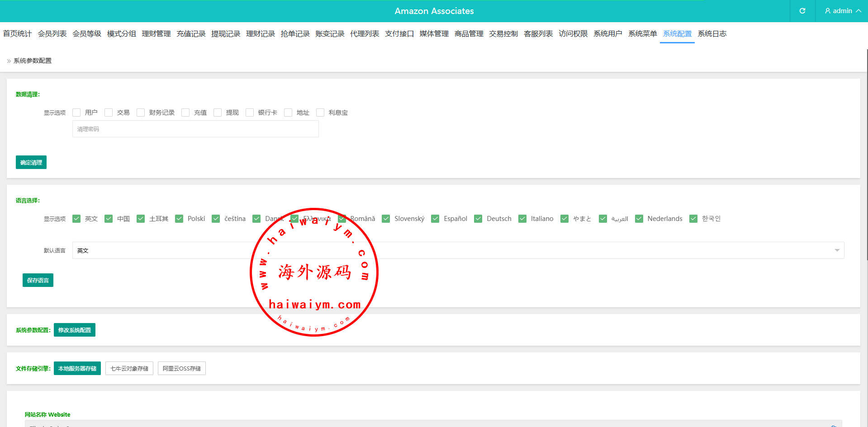
Task: Click the breadcrumb double-arrow icon
Action: click(9, 61)
